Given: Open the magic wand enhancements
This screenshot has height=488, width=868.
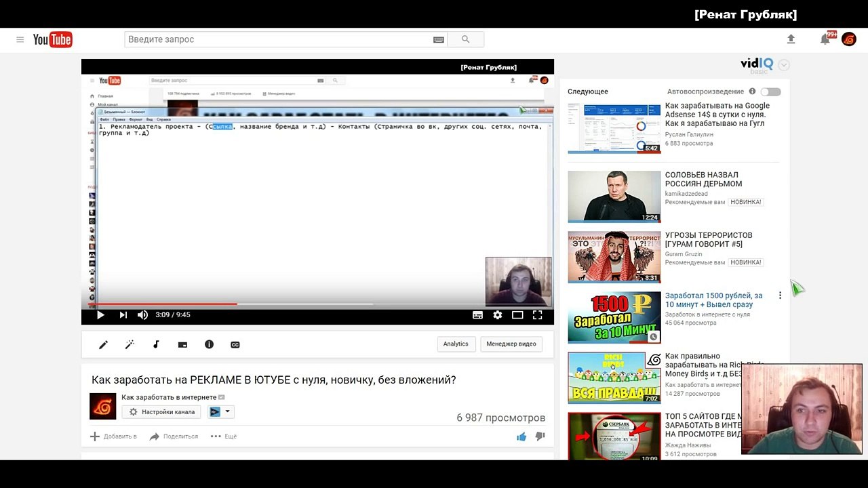Looking at the screenshot, I should coord(130,344).
